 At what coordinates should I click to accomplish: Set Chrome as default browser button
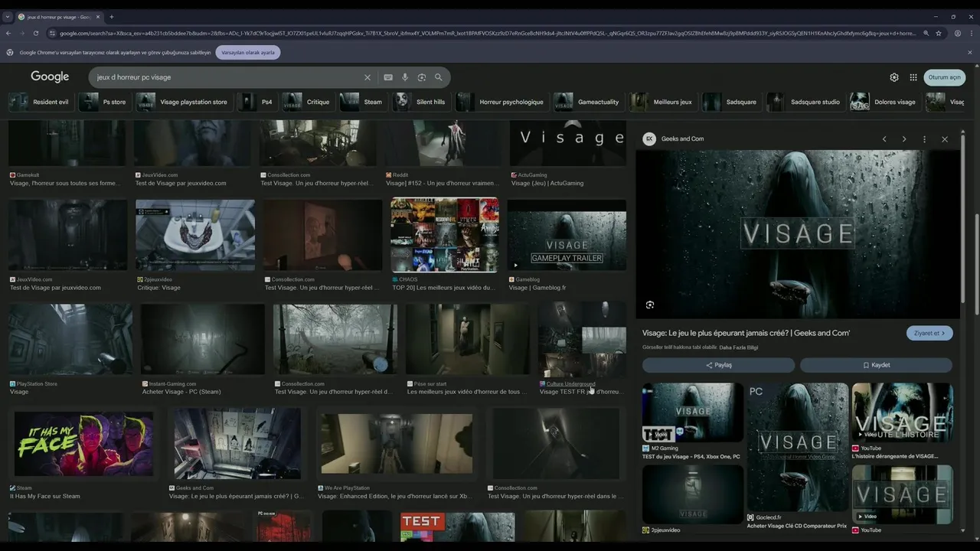248,52
